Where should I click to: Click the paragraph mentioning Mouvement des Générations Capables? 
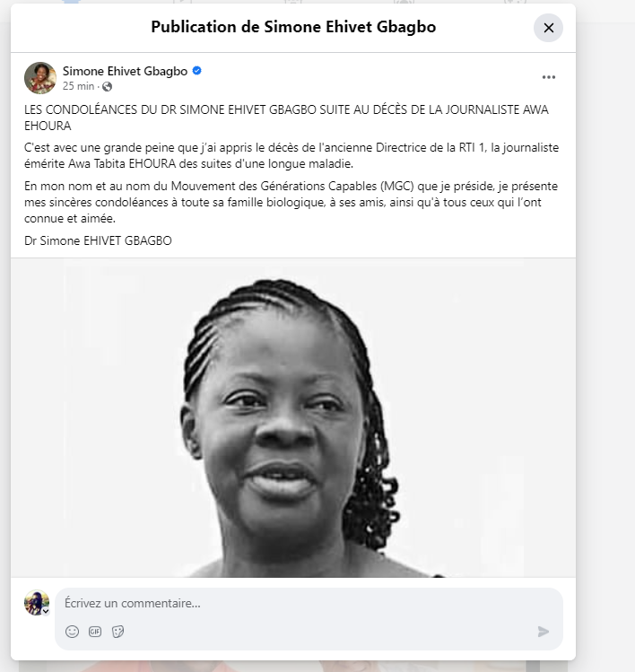pos(291,202)
